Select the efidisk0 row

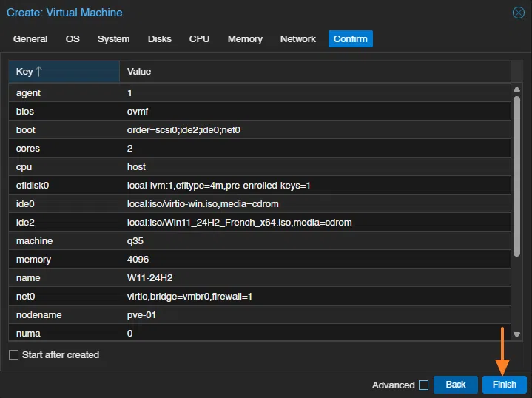259,186
